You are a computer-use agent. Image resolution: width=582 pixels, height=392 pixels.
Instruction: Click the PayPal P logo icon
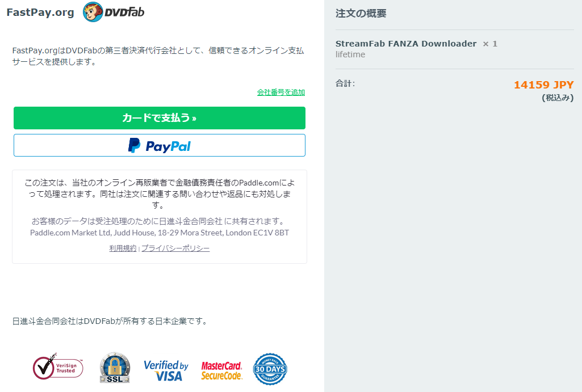[134, 145]
